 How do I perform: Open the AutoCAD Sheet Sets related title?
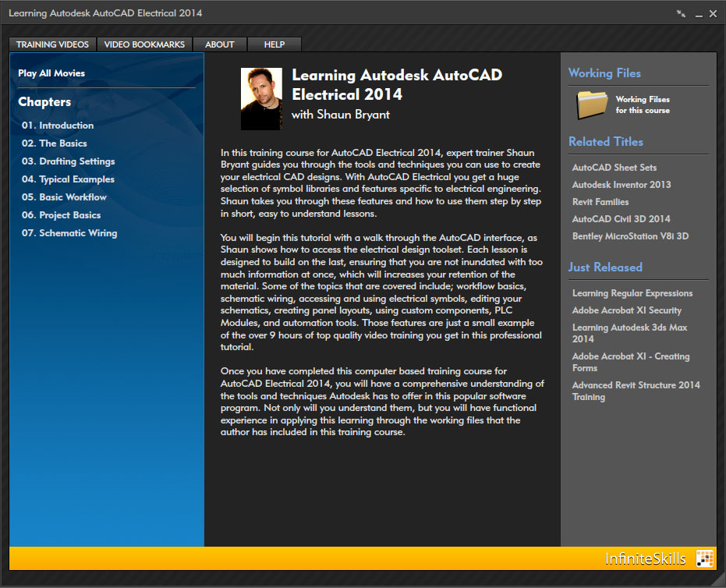coord(614,168)
